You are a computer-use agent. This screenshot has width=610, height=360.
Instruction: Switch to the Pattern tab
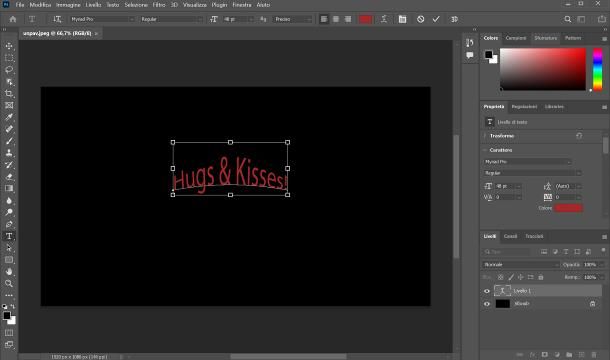pos(573,38)
